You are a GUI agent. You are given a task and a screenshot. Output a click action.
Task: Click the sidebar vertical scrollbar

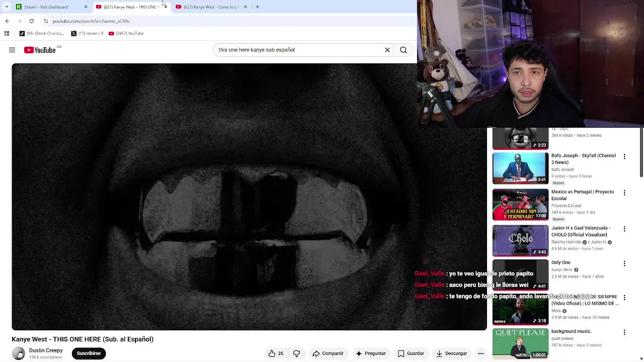641,152
